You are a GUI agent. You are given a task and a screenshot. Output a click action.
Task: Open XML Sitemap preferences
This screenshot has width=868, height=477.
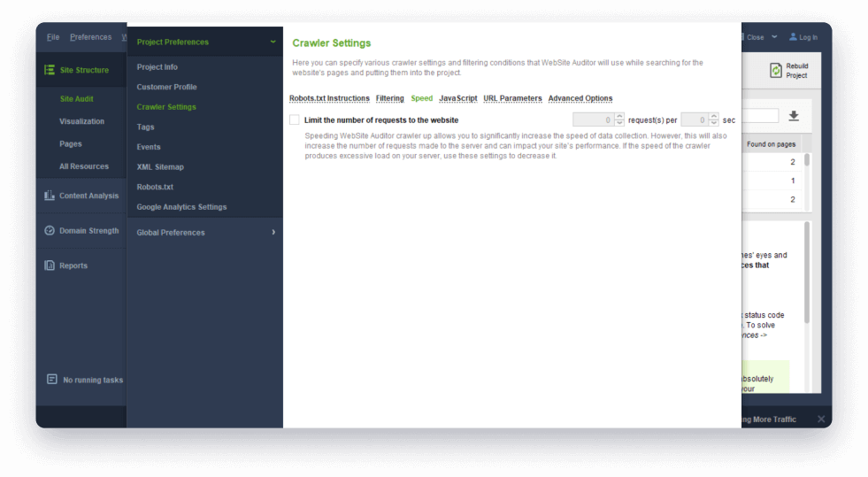[160, 166]
